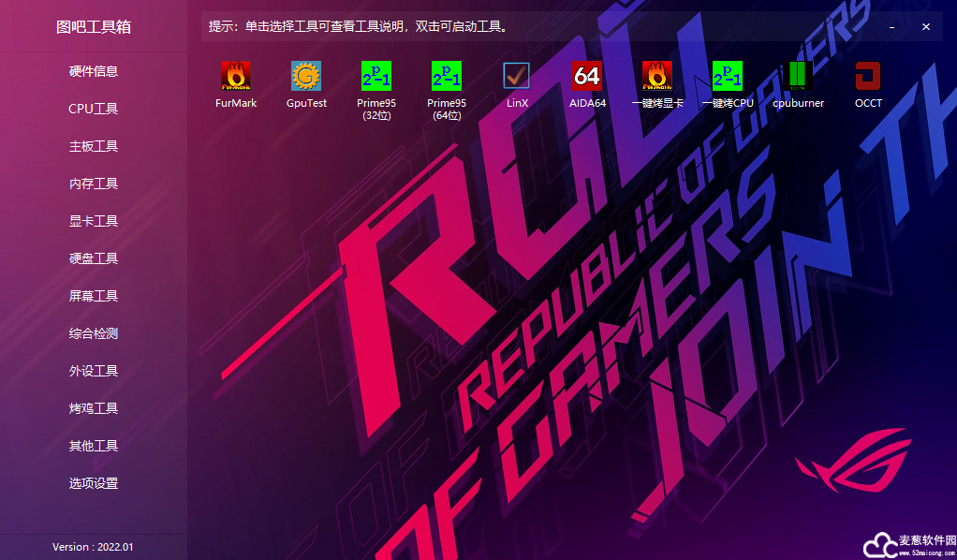Open 内存工具 category
Image resolution: width=957 pixels, height=560 pixels.
click(x=94, y=184)
